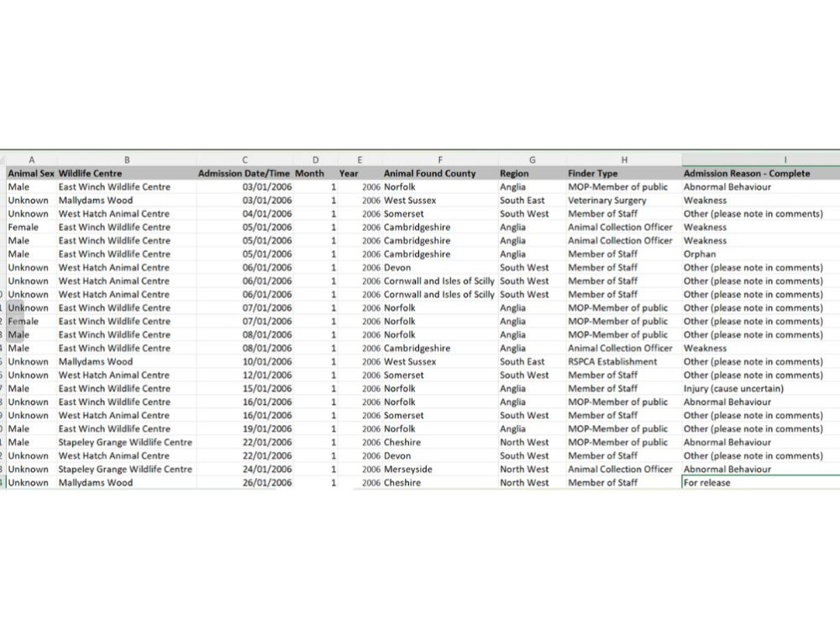Click the 'Year' header cell
Image resolution: width=840 pixels, height=630 pixels.
(360, 174)
